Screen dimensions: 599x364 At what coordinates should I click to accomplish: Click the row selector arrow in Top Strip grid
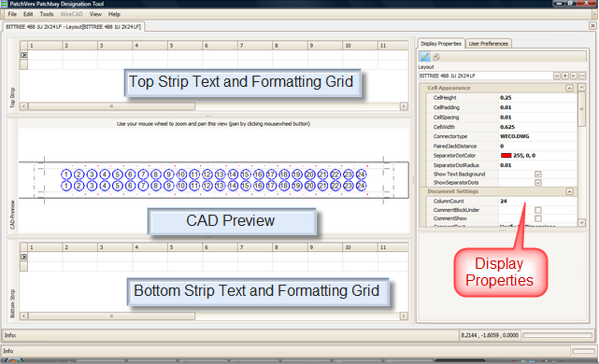pyautogui.click(x=23, y=55)
